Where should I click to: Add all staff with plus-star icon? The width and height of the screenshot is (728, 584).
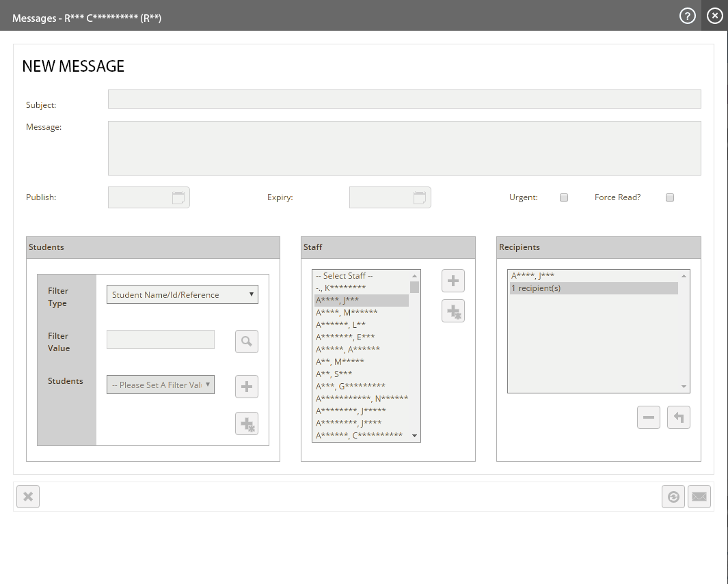click(453, 311)
